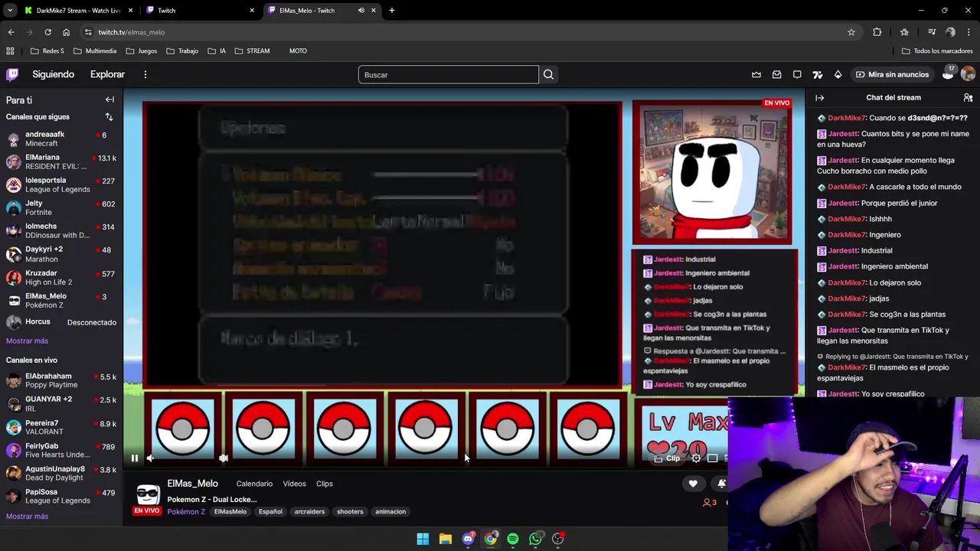
Task: Collapse the stream chat panel
Action: (819, 98)
